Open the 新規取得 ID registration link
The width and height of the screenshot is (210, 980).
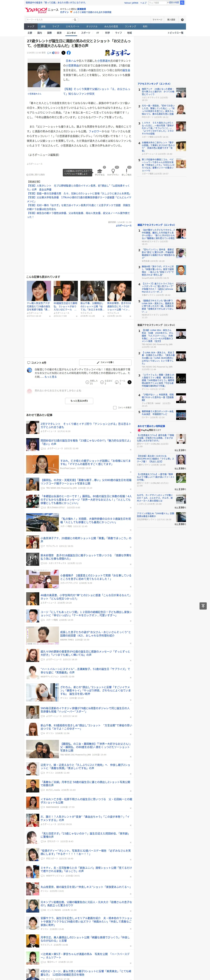point(82,9)
